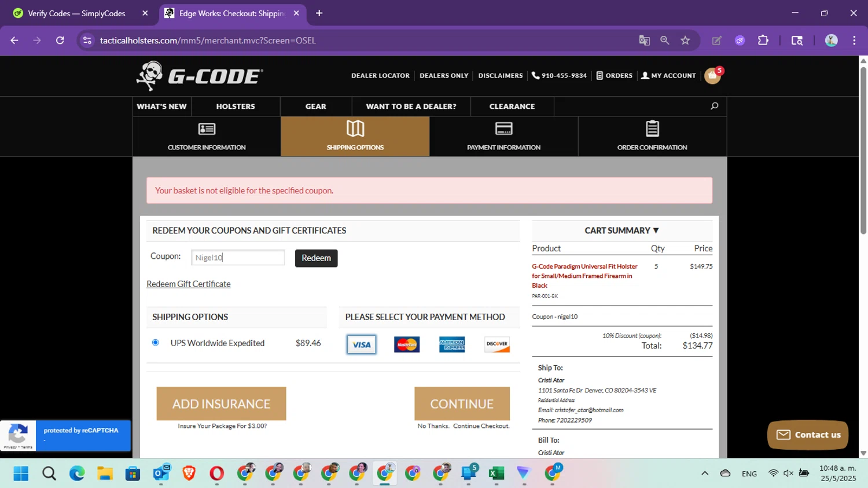Open the shopping basket icon
This screenshot has height=488, width=868.
click(712, 76)
